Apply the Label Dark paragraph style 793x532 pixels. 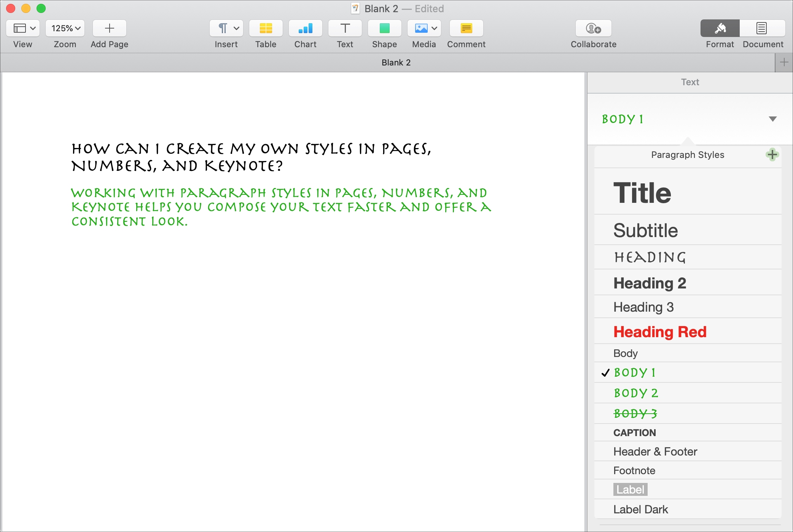tap(688, 509)
